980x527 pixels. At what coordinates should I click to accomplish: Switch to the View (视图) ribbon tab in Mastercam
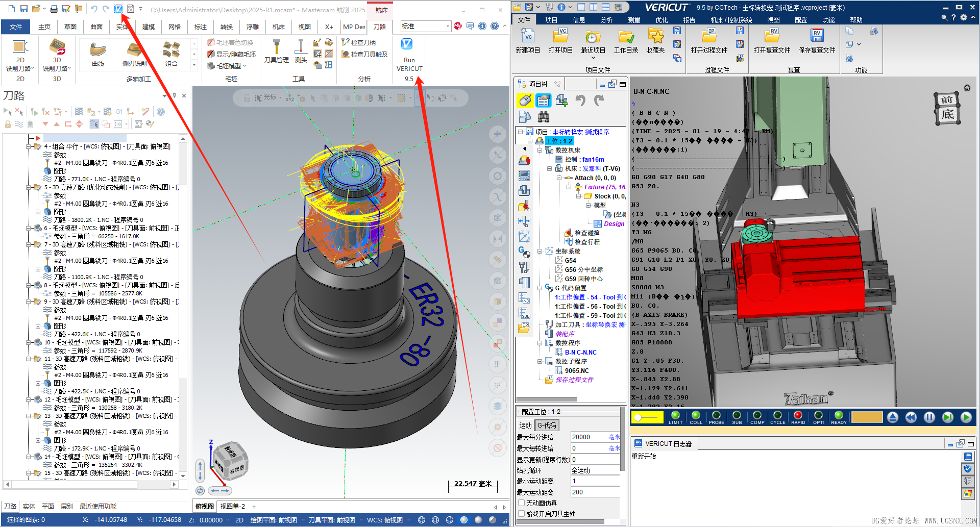[304, 27]
